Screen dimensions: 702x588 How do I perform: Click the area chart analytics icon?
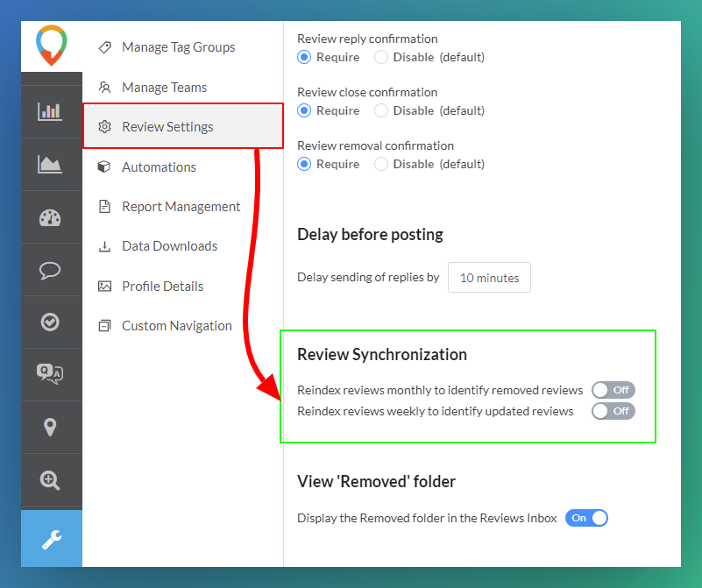50,164
